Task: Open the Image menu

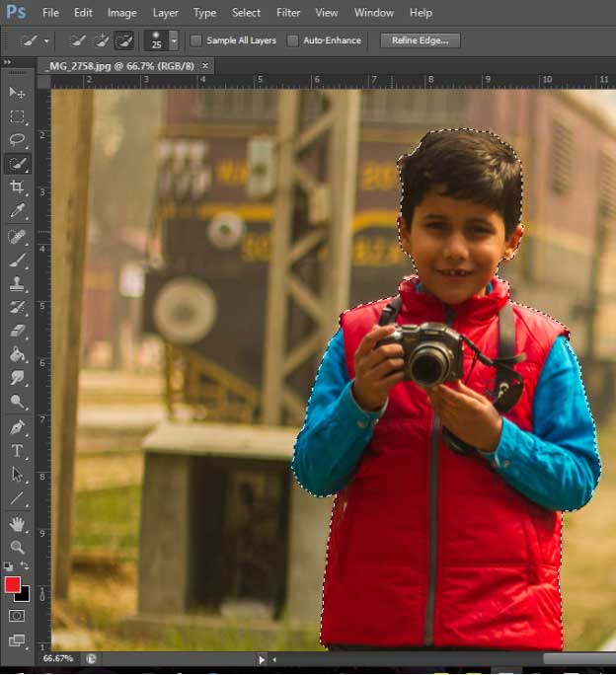Action: pos(121,13)
